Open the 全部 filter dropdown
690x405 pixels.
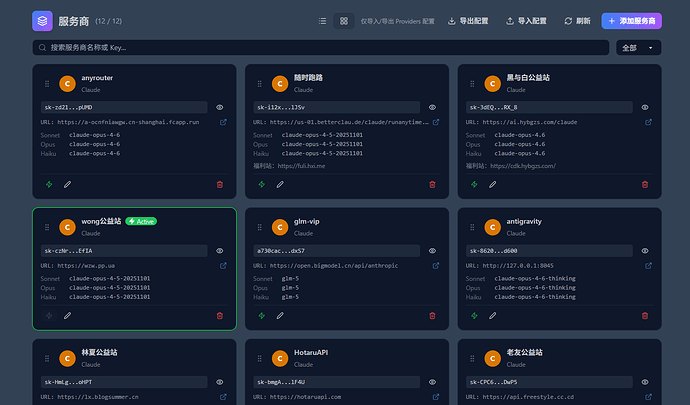639,48
